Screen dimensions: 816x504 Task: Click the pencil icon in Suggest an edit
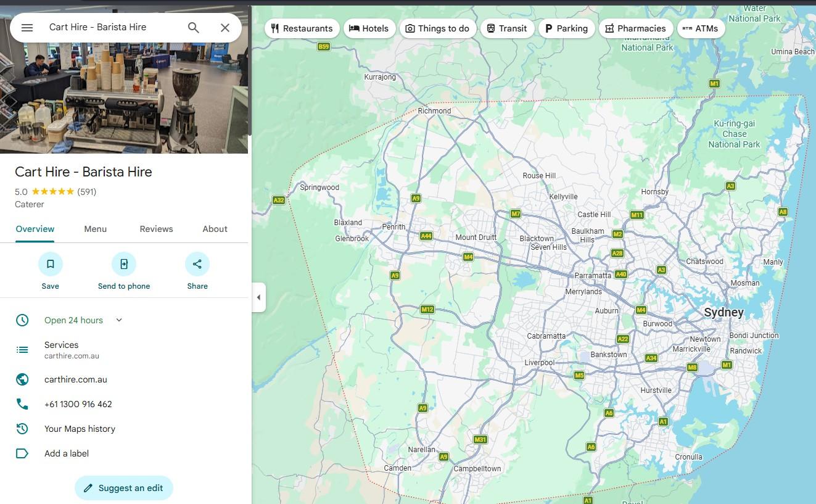88,488
